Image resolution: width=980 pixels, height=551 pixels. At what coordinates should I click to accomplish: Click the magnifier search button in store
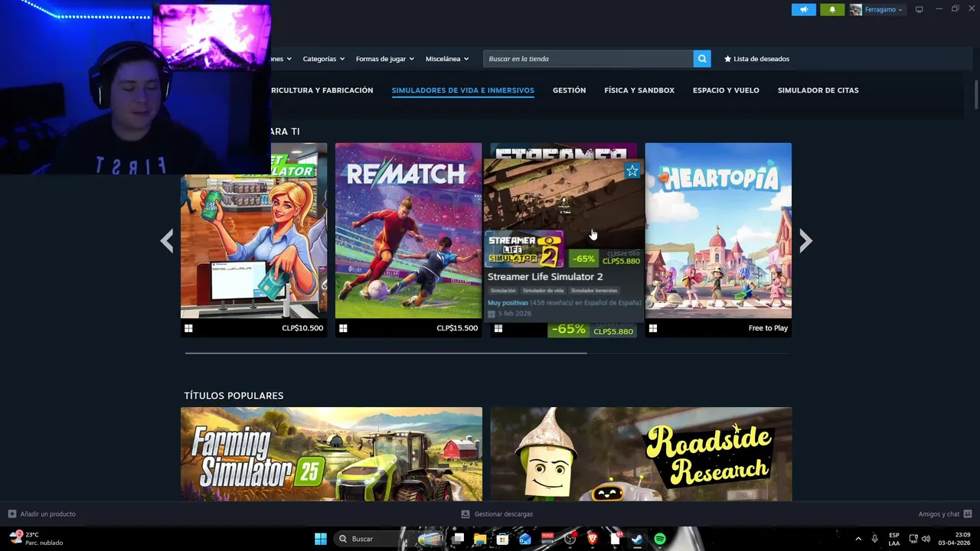point(702,59)
